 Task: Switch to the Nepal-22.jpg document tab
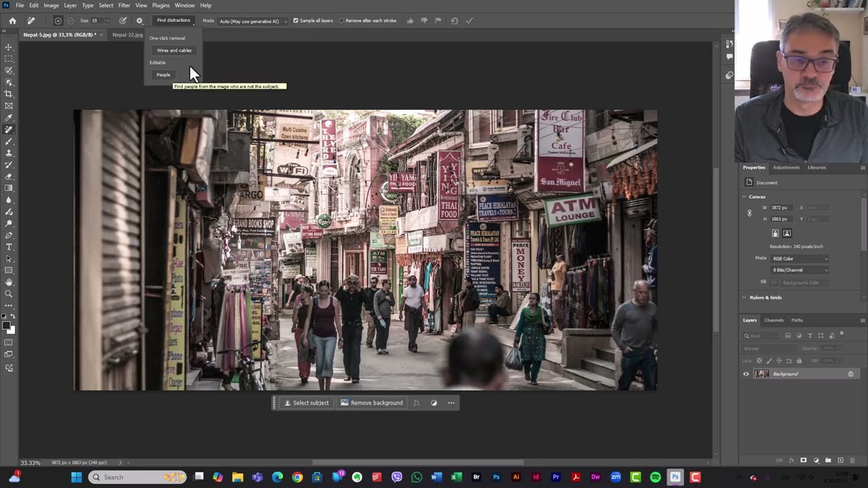127,35
